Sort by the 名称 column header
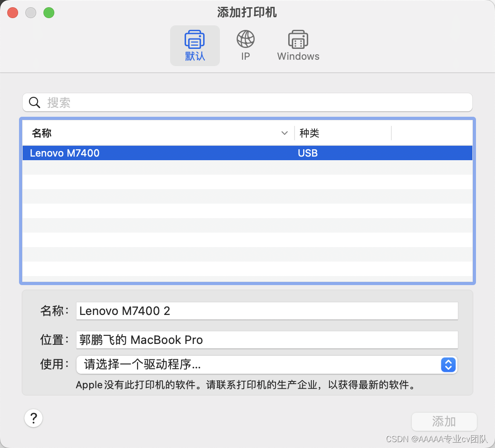This screenshot has height=448, width=495. (x=158, y=133)
